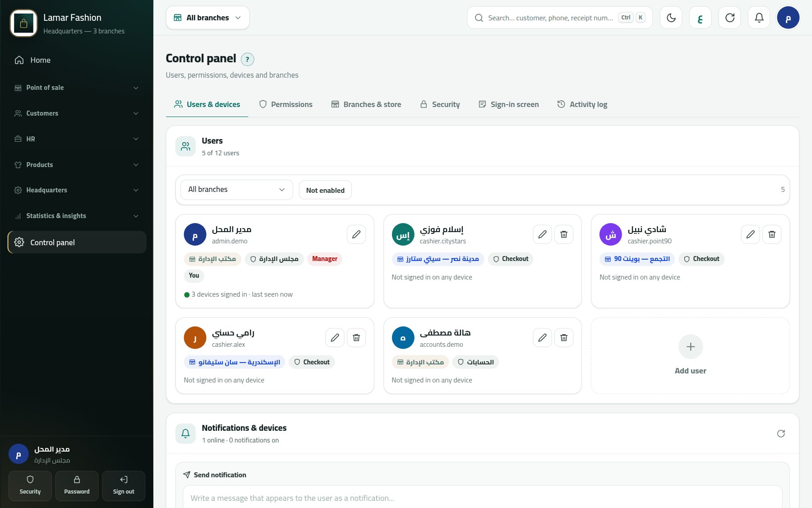
Task: Switch to Sign-in screen tab
Action: pyautogui.click(x=508, y=104)
